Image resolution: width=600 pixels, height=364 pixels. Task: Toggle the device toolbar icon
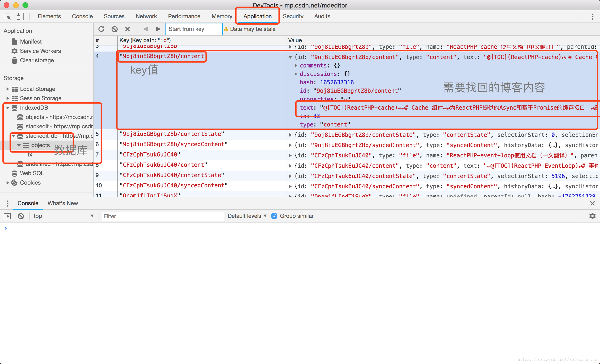point(20,17)
